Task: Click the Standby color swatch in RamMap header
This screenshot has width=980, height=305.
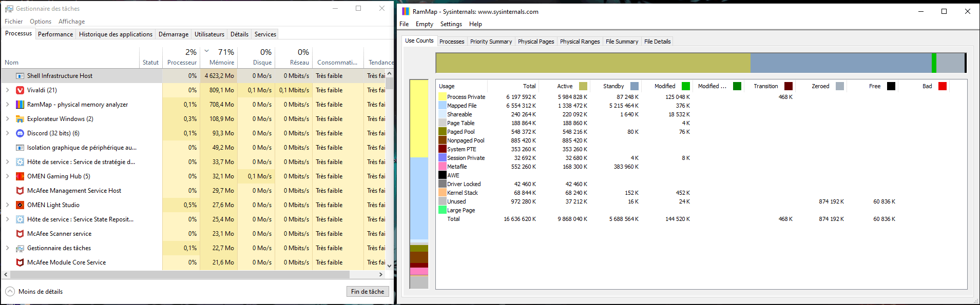Action: click(x=635, y=86)
